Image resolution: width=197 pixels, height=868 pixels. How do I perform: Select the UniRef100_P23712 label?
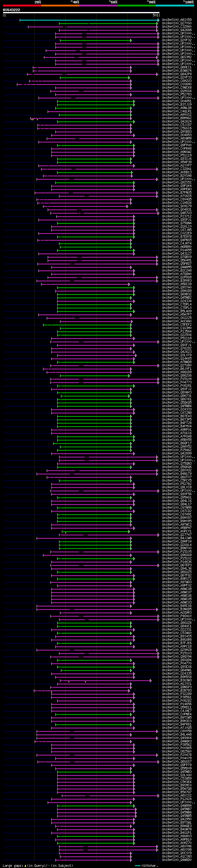[x=177, y=216]
